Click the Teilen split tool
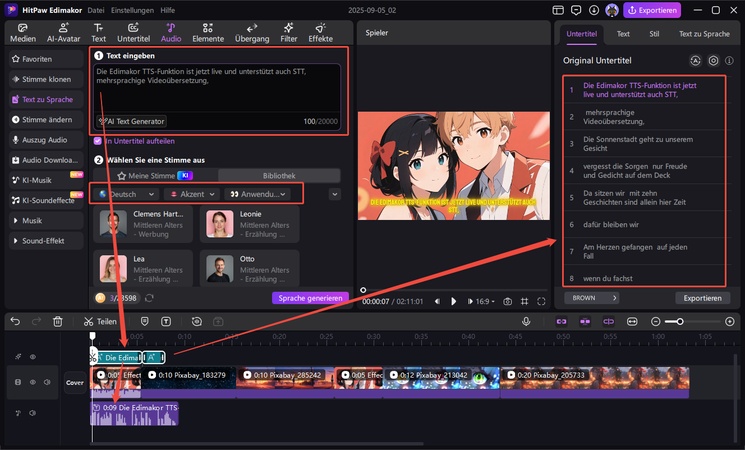Viewport: 745px width, 450px height. point(100,322)
